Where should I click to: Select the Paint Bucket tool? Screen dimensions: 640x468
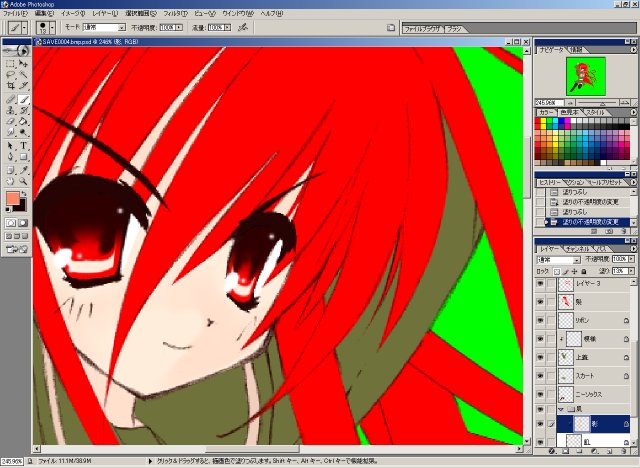point(23,121)
